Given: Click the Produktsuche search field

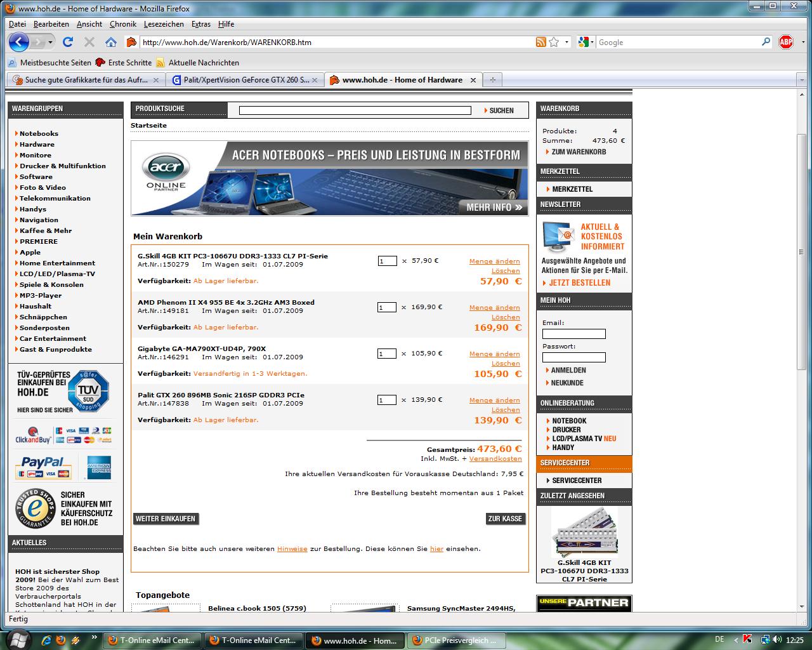Looking at the screenshot, I should tap(355, 110).
